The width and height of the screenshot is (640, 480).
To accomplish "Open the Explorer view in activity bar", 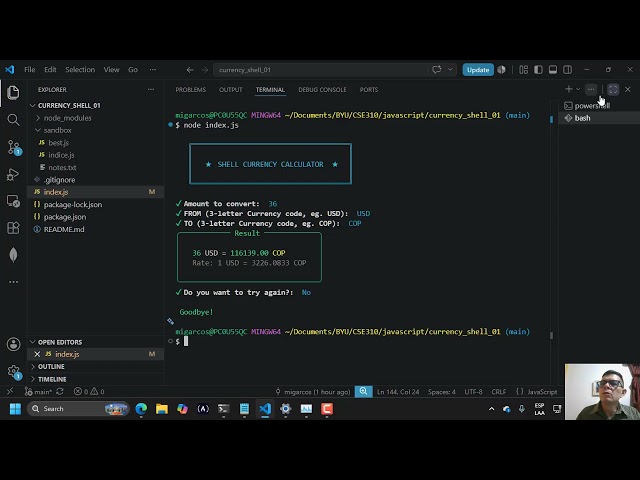I will [x=13, y=93].
